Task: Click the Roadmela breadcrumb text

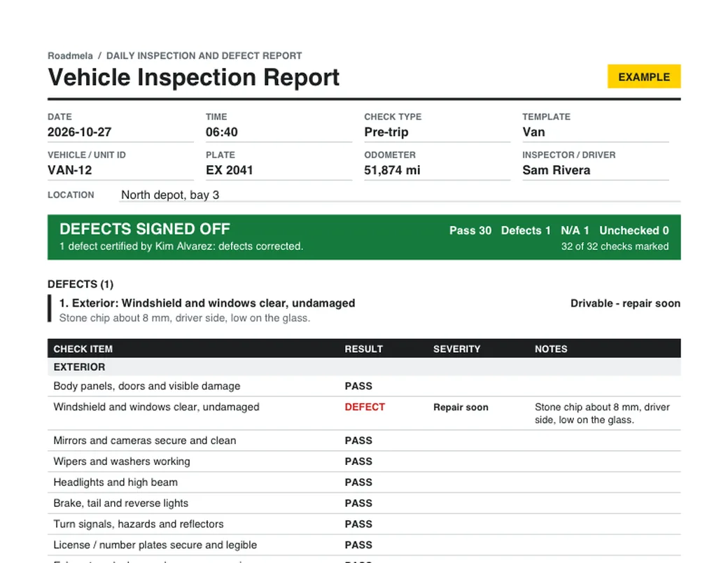Action: pyautogui.click(x=70, y=56)
